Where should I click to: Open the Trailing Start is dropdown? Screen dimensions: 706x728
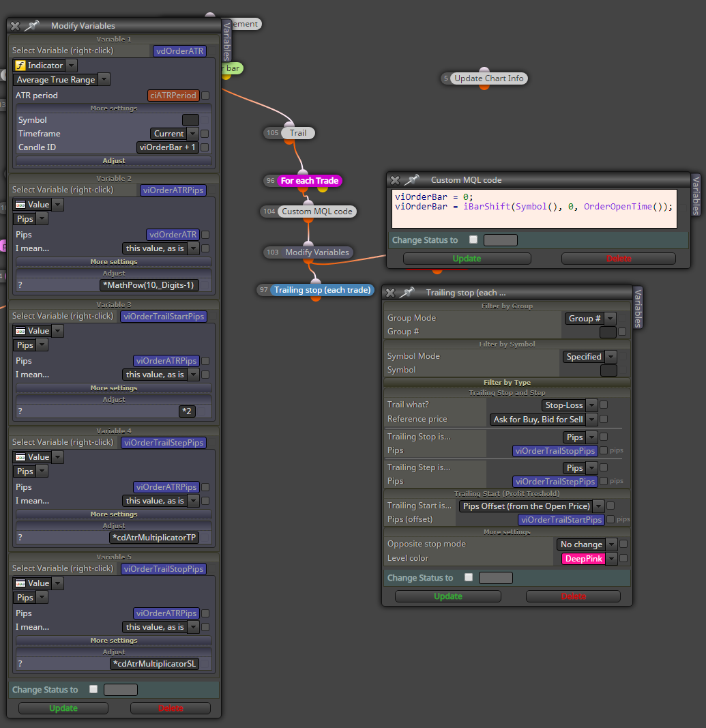click(599, 506)
